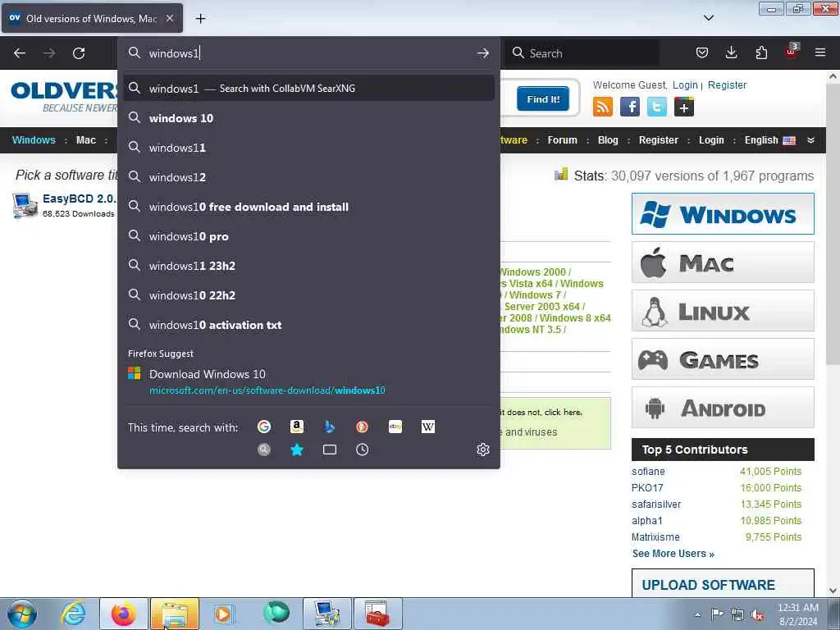Open the Windows Start menu
Screen dimensions: 840x630
point(22,614)
